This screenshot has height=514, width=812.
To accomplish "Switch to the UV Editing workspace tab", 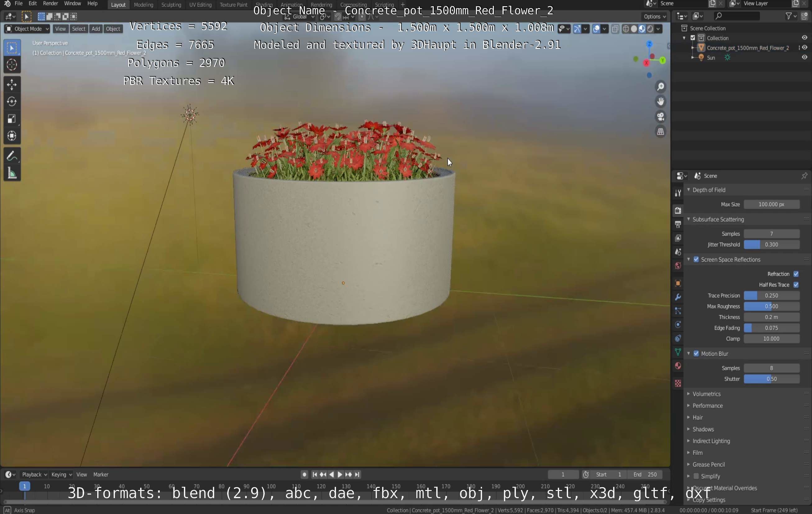I will [x=200, y=5].
